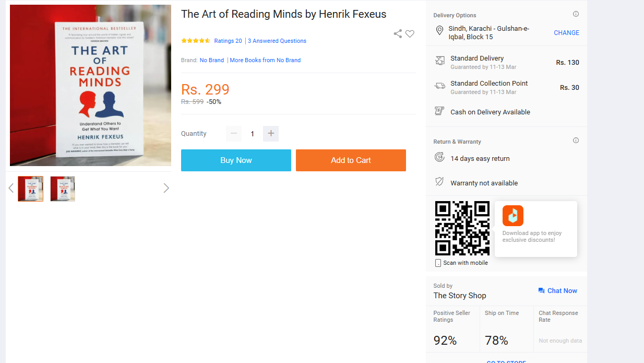Select the second book thumbnail
This screenshot has height=363, width=644.
tap(63, 189)
